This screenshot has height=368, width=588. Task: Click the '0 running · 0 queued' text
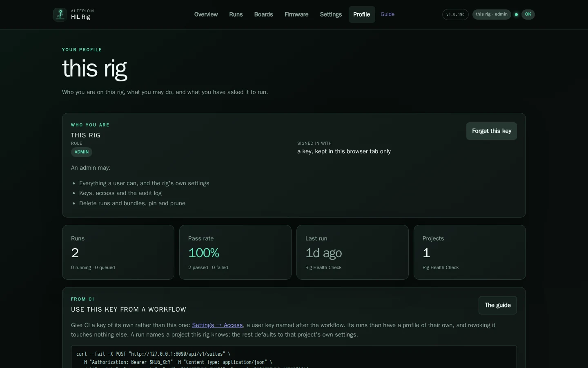[93, 267]
